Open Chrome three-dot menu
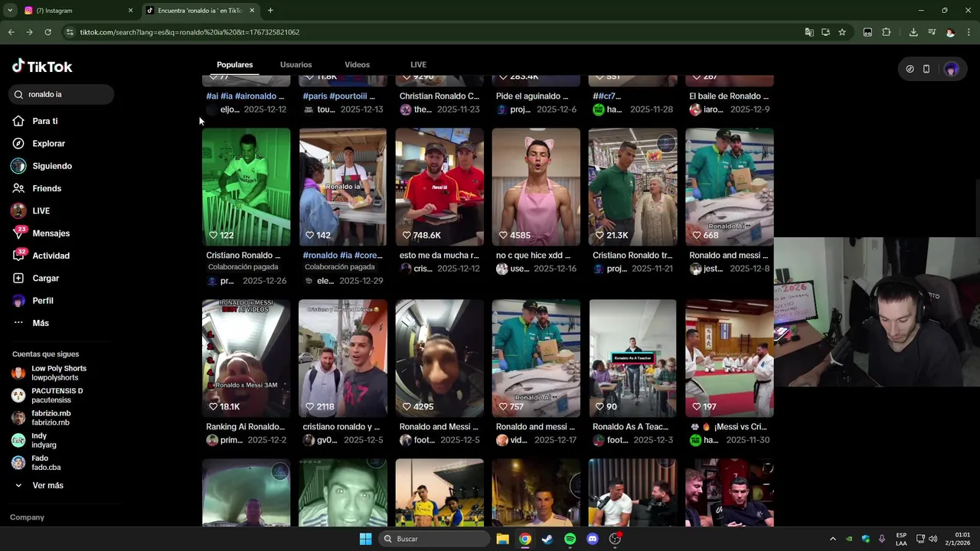Image resolution: width=980 pixels, height=551 pixels. point(969,32)
